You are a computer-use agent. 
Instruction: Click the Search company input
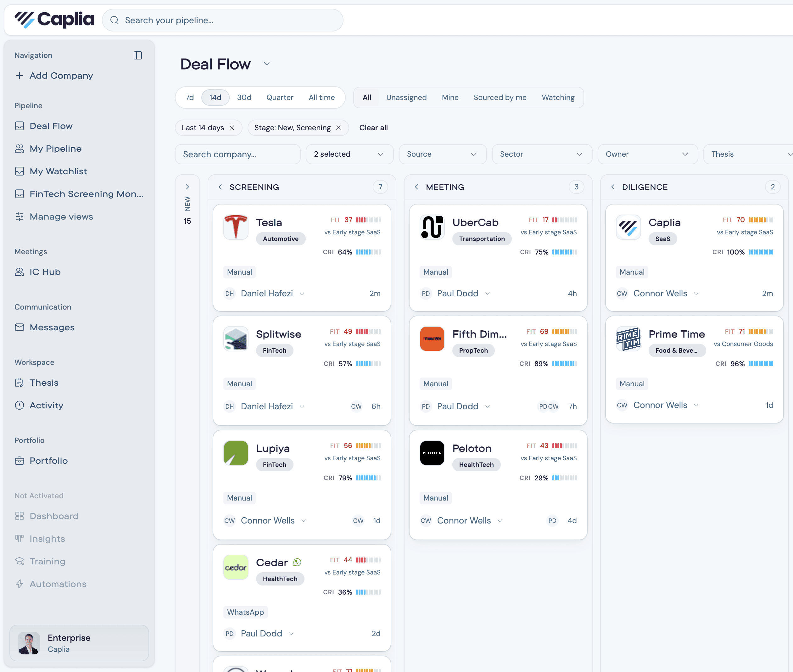pos(238,154)
